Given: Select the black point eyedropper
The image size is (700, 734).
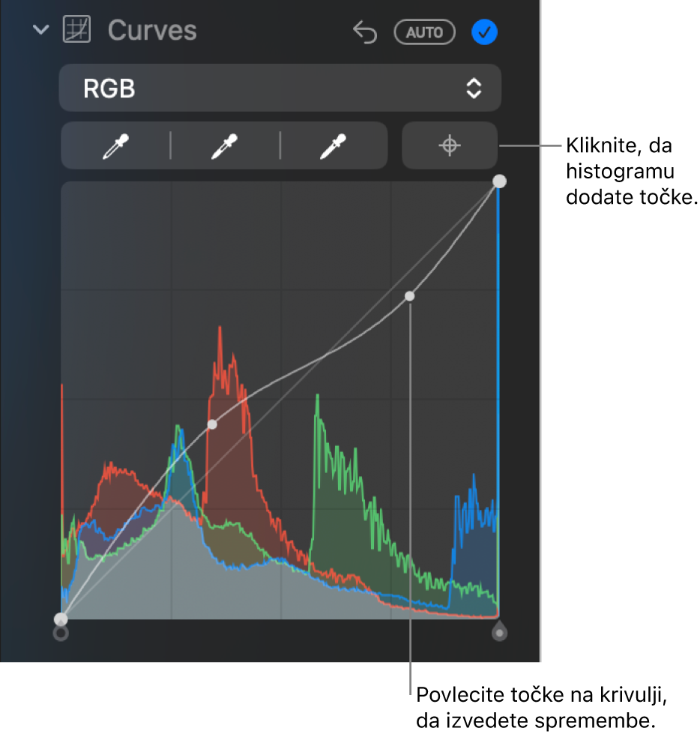Looking at the screenshot, I should (x=115, y=146).
